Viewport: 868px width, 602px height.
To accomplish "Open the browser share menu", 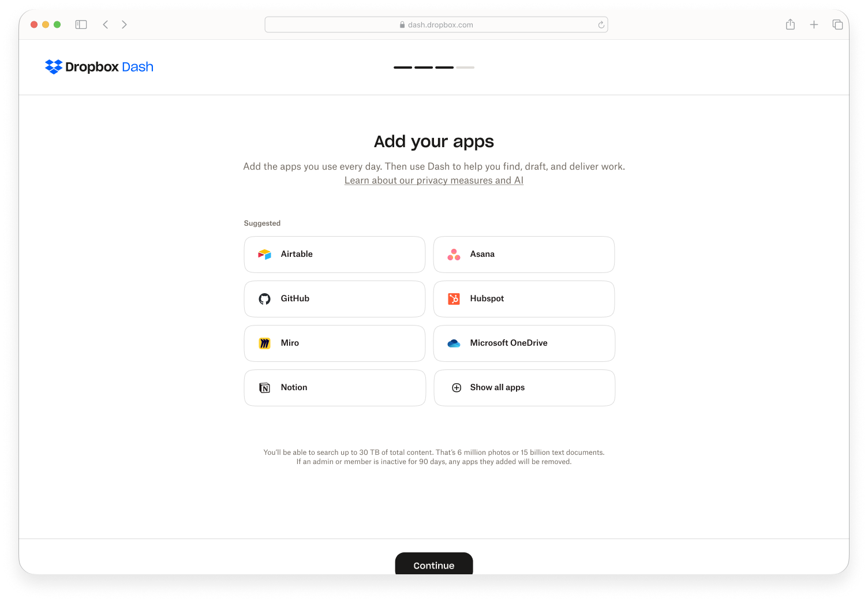I will click(790, 24).
